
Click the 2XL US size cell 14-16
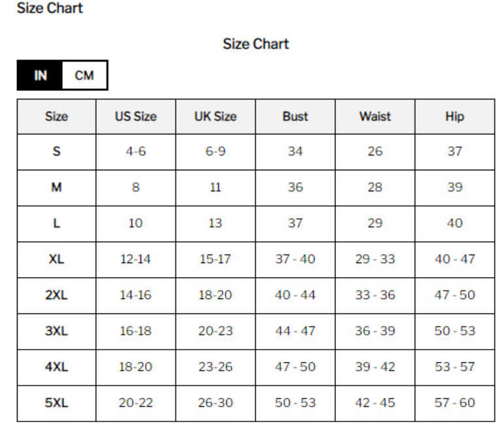pos(135,295)
